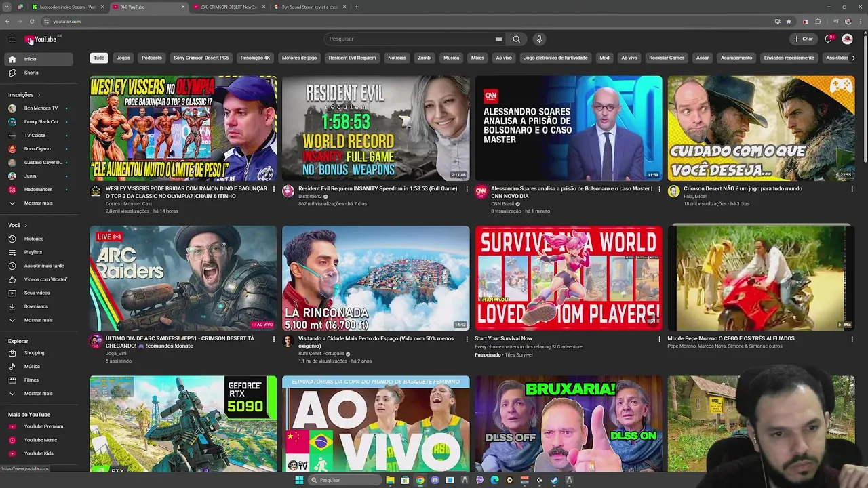Open the browser tab search dropdown

point(7,7)
